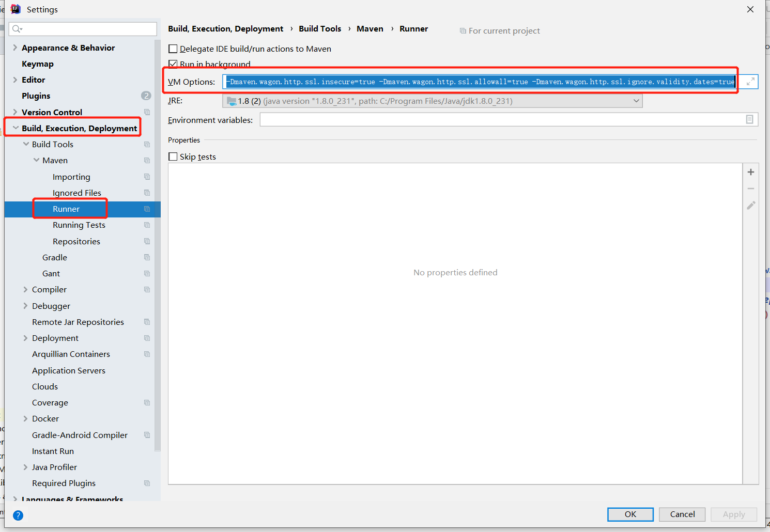Screen dimensions: 770x532
Task: Collapse the Build, Execution, Deployment section
Action: coord(15,127)
